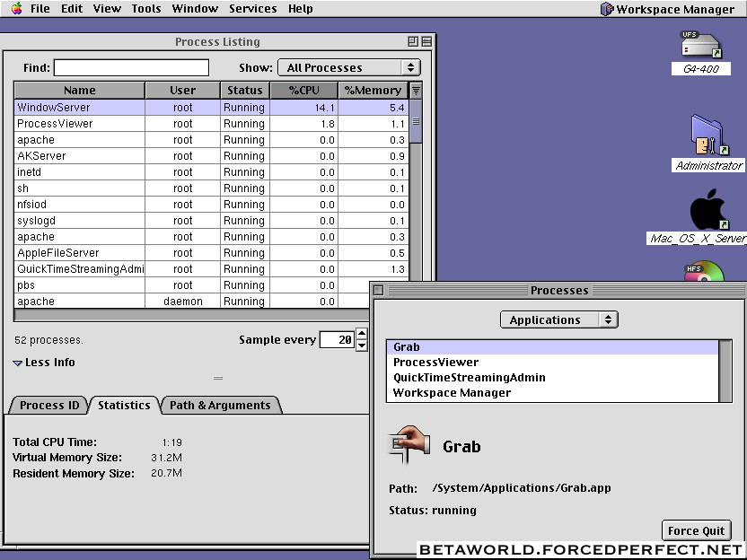
Task: Collapse details with Less Info triangle
Action: (18, 363)
